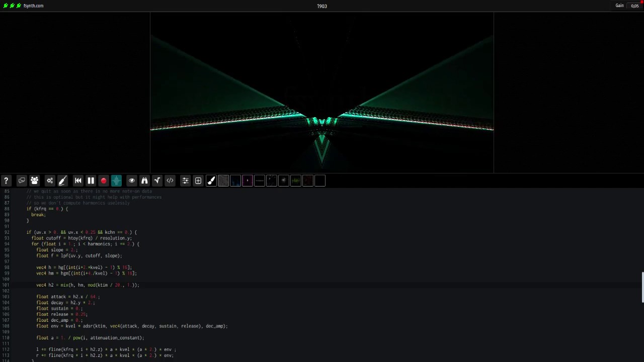Click the 'break;' code line

click(x=38, y=215)
